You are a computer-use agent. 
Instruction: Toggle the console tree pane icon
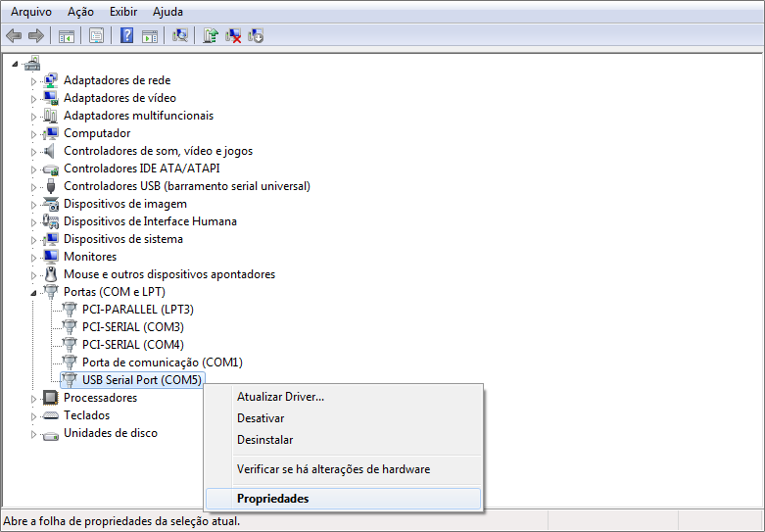67,36
